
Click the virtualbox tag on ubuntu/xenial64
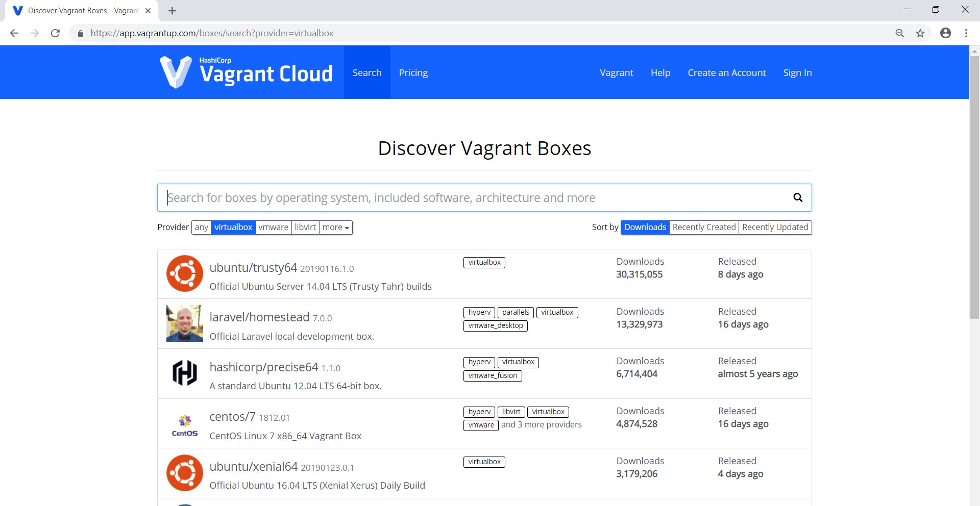point(484,462)
